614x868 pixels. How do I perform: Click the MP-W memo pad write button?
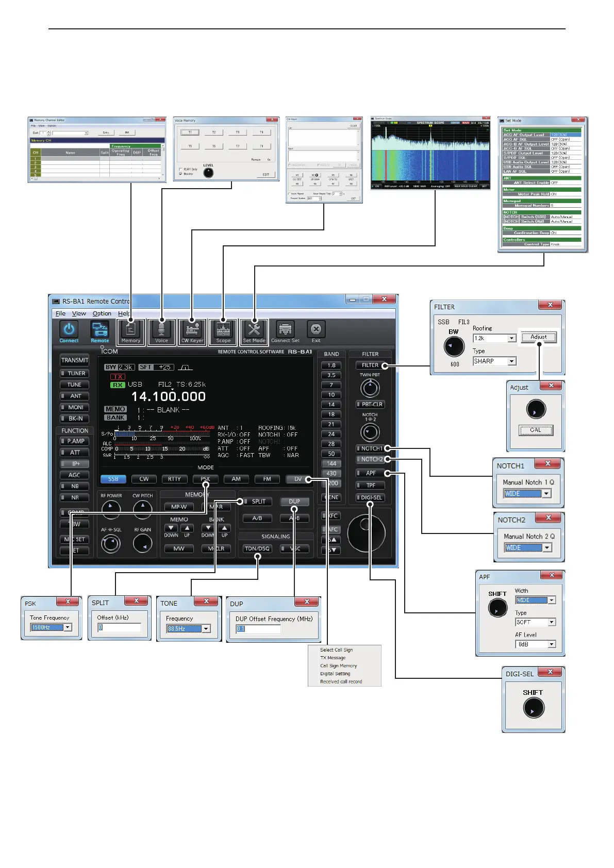(x=179, y=507)
